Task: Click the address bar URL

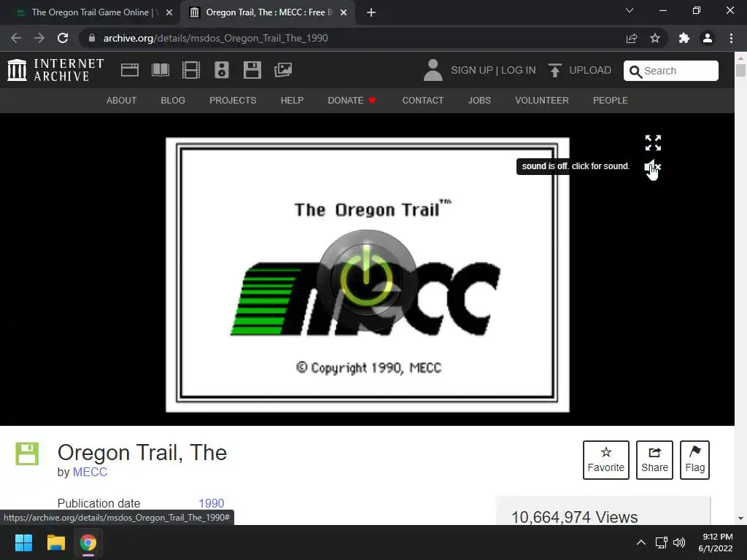Action: tap(215, 38)
